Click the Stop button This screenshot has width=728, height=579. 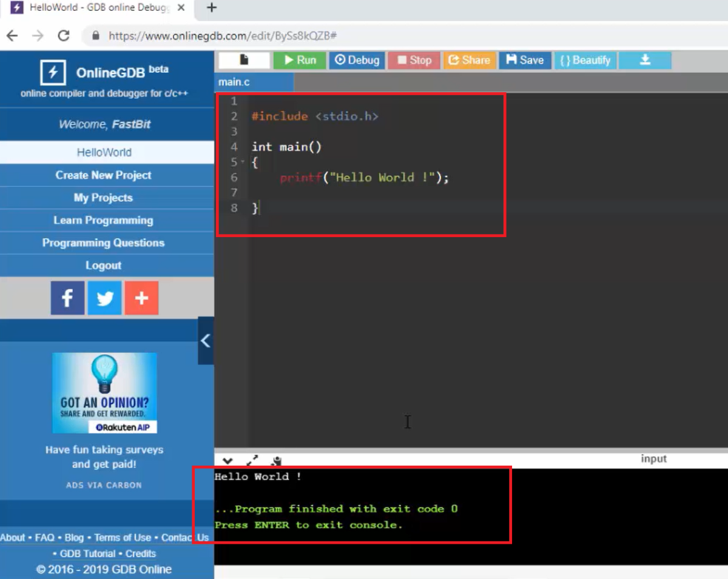point(414,60)
